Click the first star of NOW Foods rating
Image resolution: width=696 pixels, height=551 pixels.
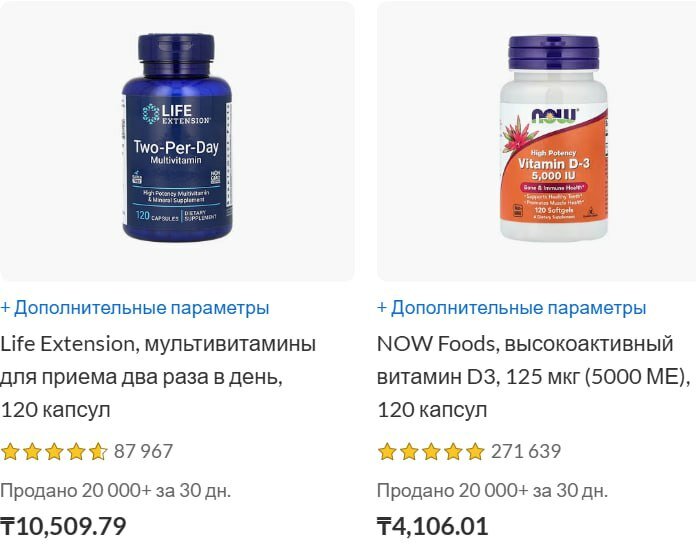click(387, 452)
